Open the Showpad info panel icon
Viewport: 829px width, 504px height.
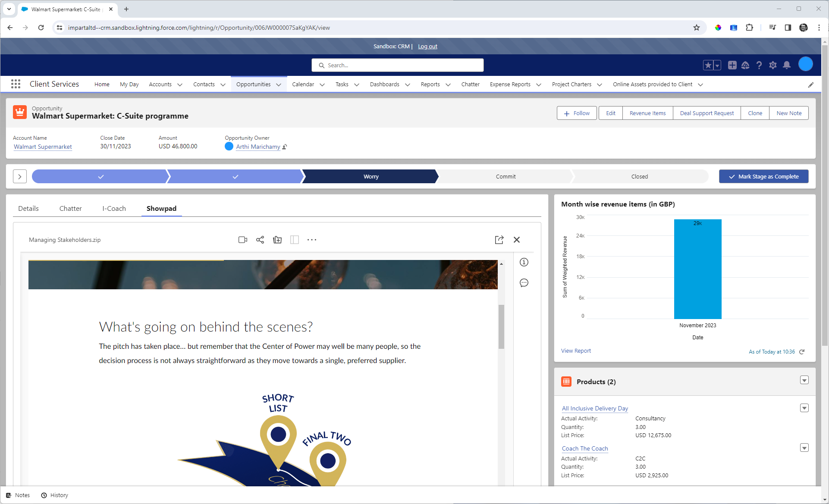(x=524, y=262)
